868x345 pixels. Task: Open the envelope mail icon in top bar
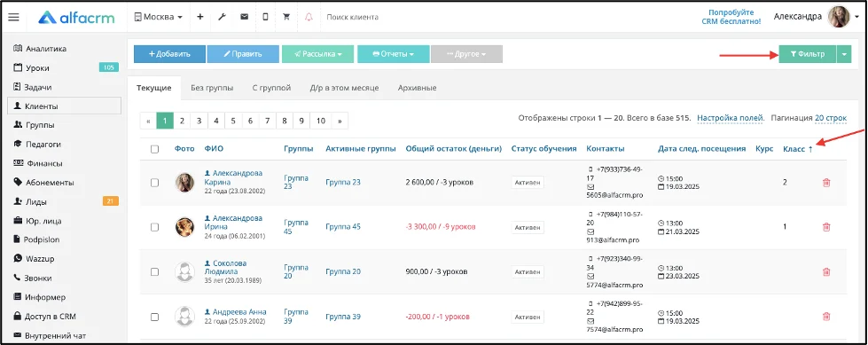[x=244, y=17]
